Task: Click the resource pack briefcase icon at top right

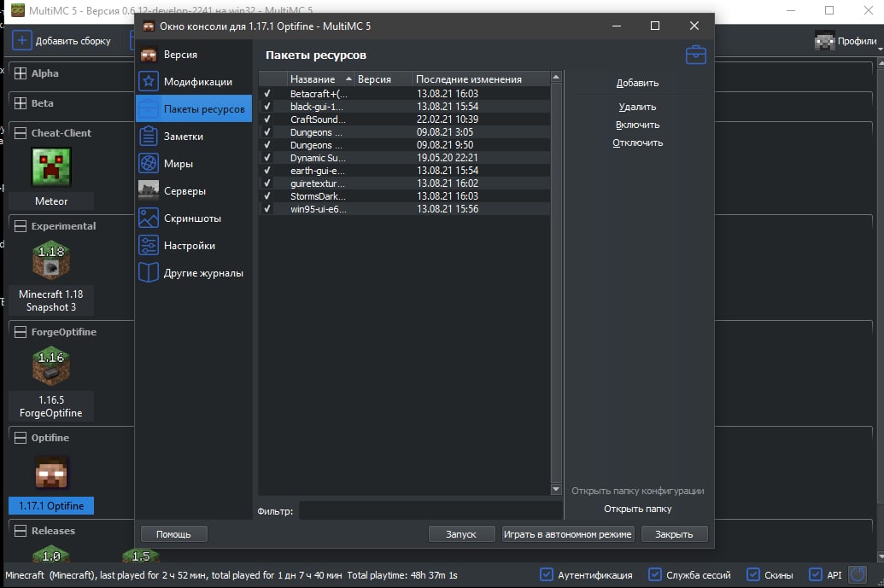Action: click(696, 55)
